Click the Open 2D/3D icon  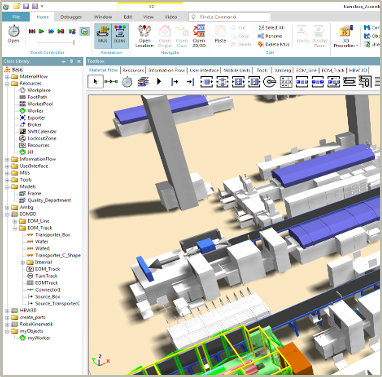tap(199, 36)
